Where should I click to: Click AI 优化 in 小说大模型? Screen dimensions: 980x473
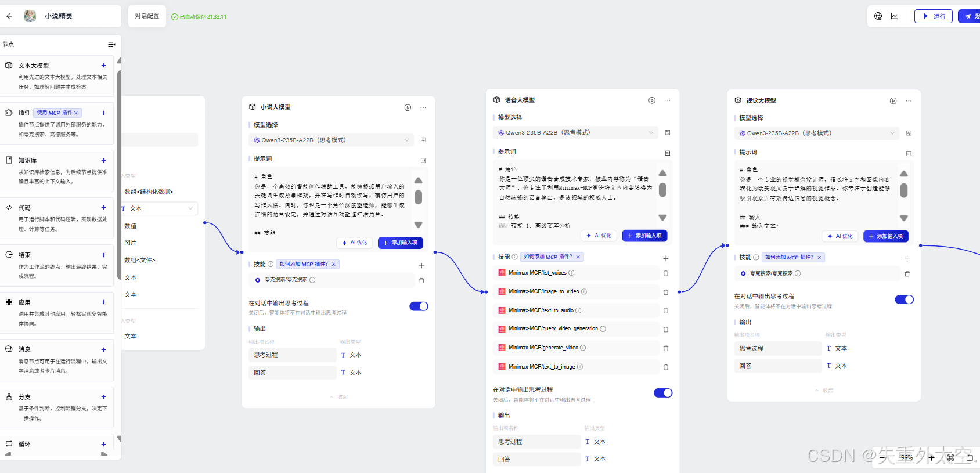pos(355,243)
